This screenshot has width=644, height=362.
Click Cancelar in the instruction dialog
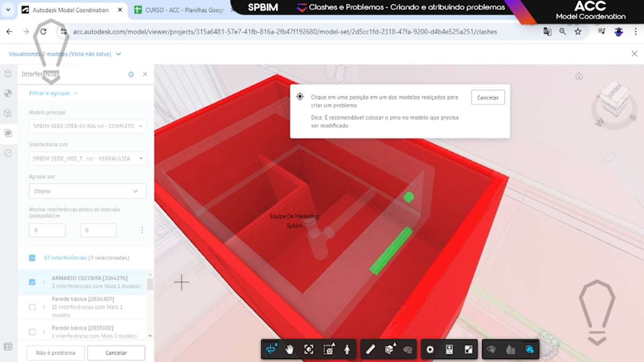click(x=488, y=98)
